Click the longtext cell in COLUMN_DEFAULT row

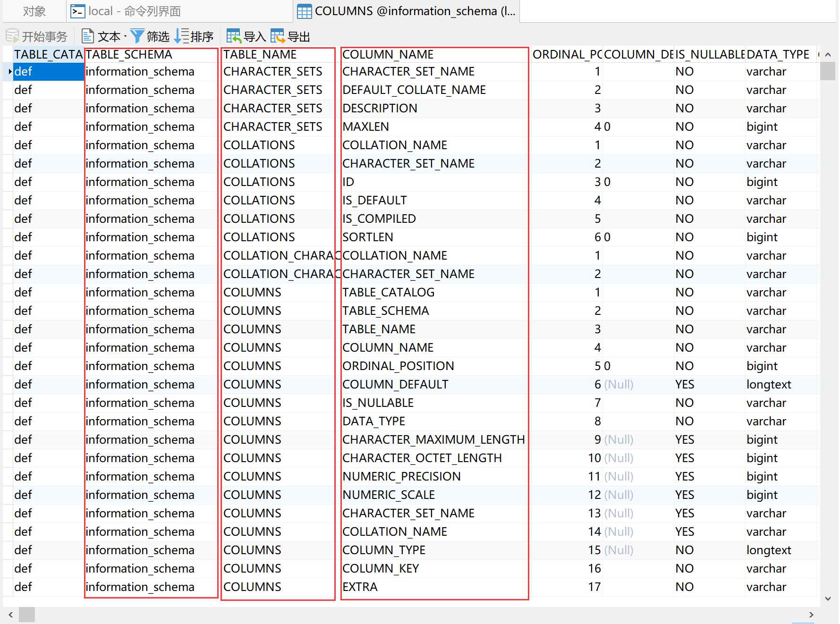coord(781,384)
